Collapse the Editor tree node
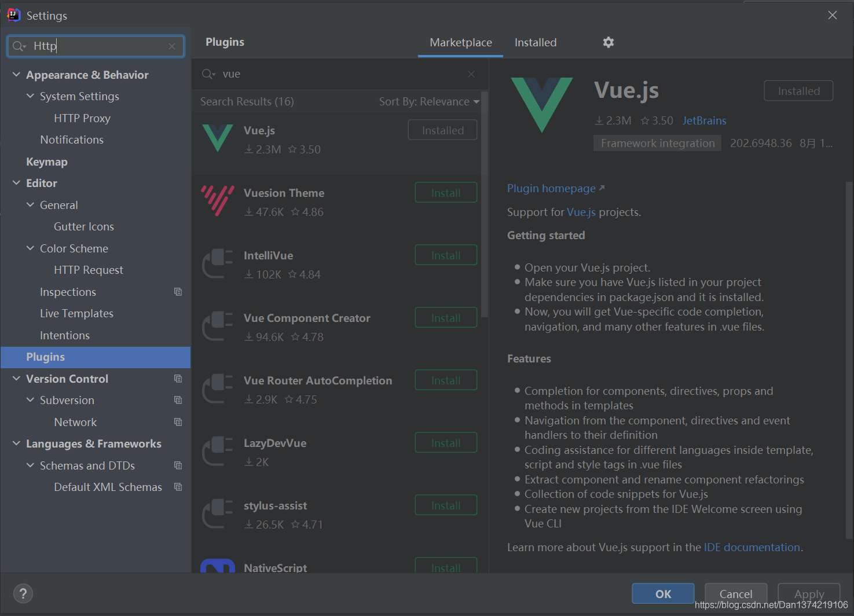Image resolution: width=854 pixels, height=616 pixels. point(16,183)
